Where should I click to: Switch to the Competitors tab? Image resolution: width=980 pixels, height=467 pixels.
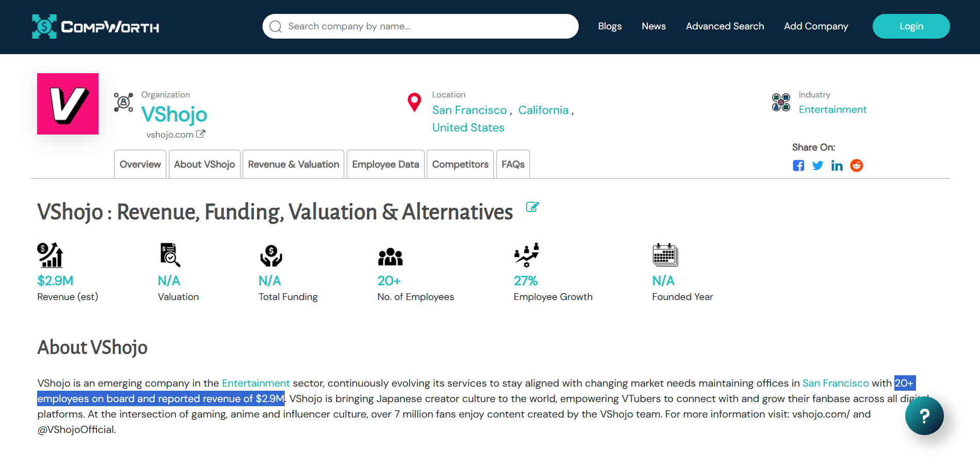460,164
